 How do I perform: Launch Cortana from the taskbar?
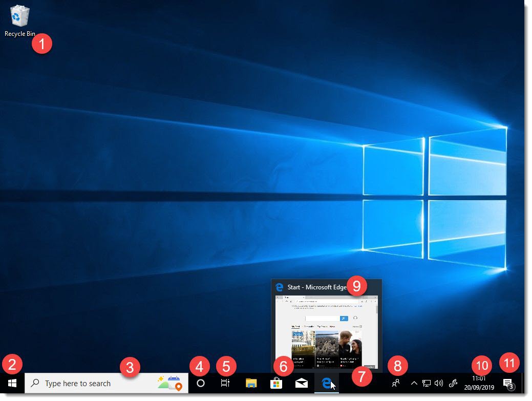(200, 383)
